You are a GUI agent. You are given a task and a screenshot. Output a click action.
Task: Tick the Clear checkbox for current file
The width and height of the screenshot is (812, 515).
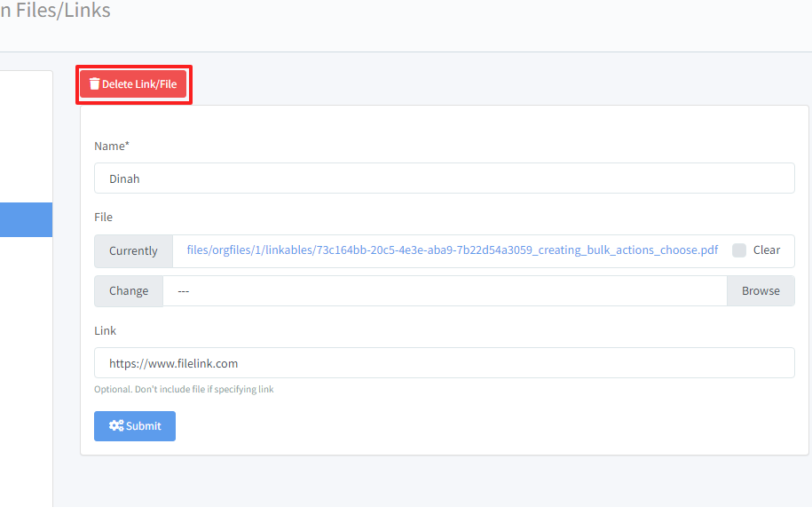tap(739, 250)
